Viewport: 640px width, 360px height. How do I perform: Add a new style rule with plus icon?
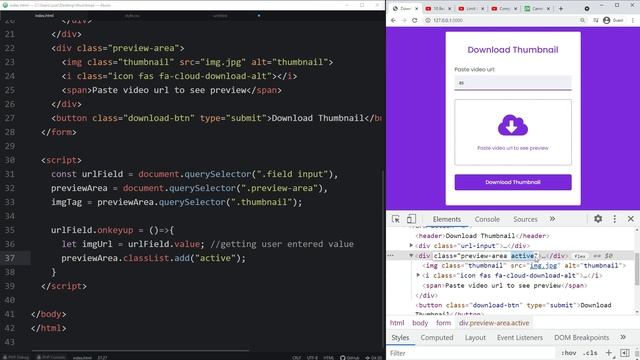[x=609, y=353]
